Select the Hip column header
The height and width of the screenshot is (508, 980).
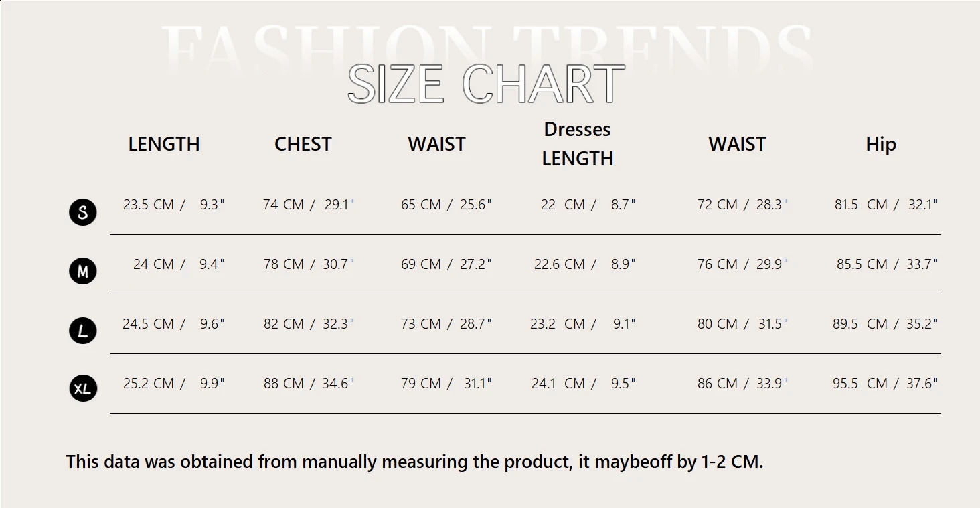click(881, 145)
